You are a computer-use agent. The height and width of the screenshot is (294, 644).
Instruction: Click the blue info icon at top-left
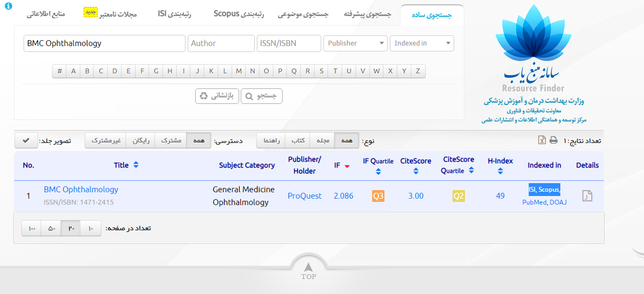[8, 6]
